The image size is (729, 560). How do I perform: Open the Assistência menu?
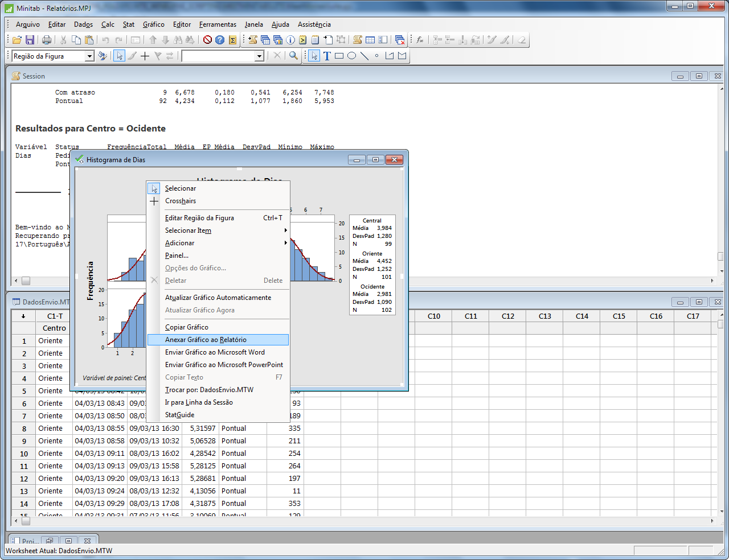click(314, 24)
